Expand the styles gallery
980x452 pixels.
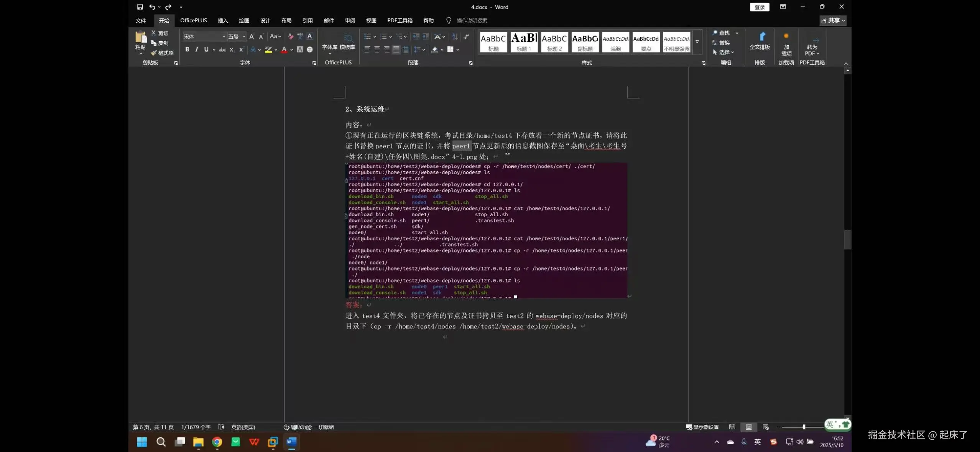pyautogui.click(x=697, y=41)
